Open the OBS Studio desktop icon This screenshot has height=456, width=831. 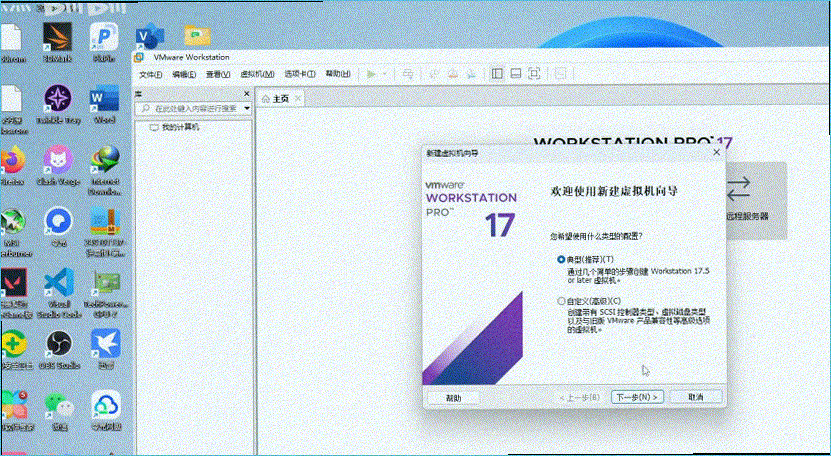point(59,350)
